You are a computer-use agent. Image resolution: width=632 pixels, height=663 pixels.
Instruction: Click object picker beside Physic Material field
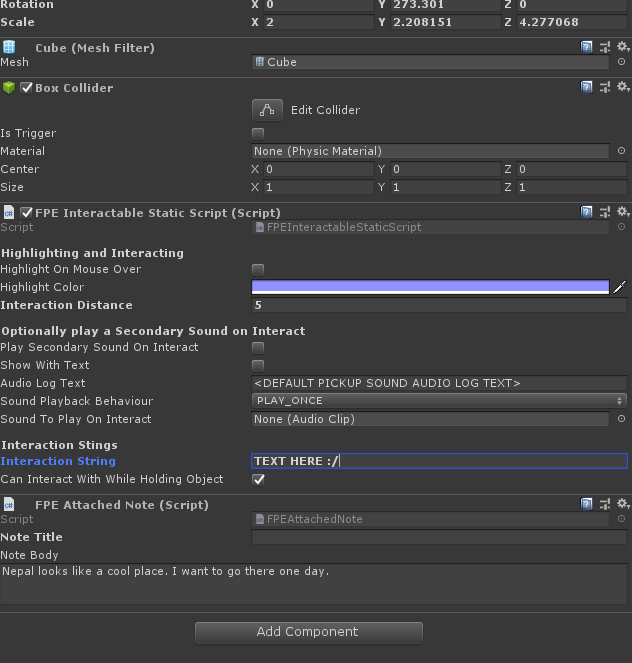(x=621, y=151)
